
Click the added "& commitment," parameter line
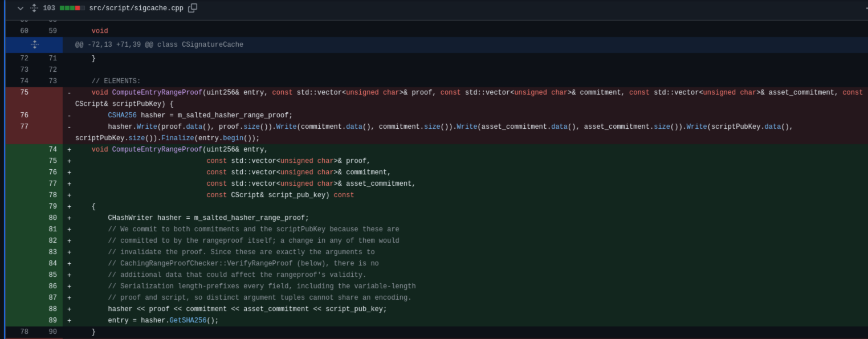[x=299, y=172]
